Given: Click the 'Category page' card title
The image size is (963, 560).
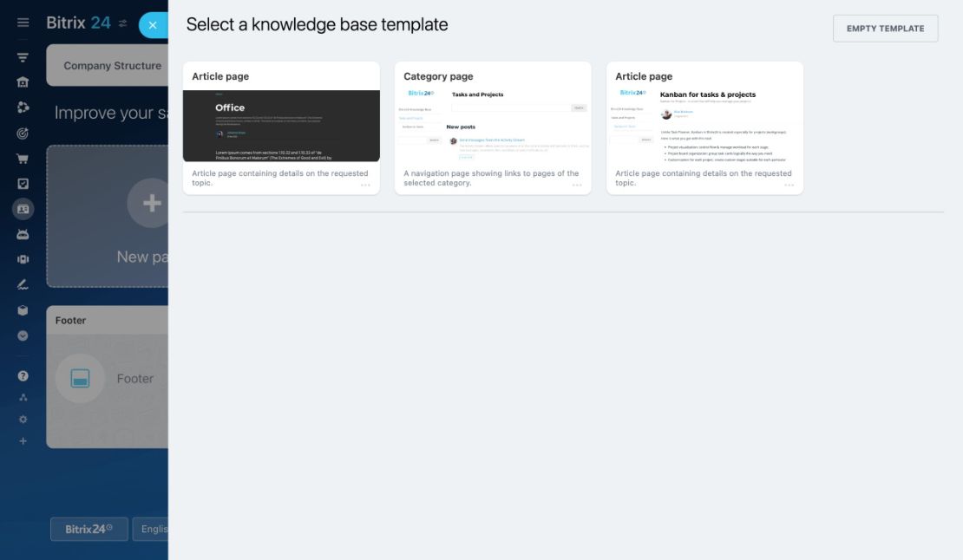Looking at the screenshot, I should coord(438,76).
